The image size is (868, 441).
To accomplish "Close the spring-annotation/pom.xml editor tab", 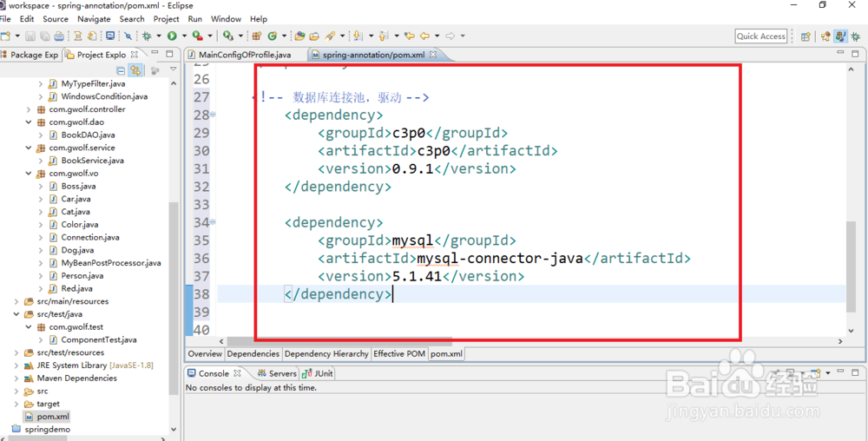I will coord(433,55).
